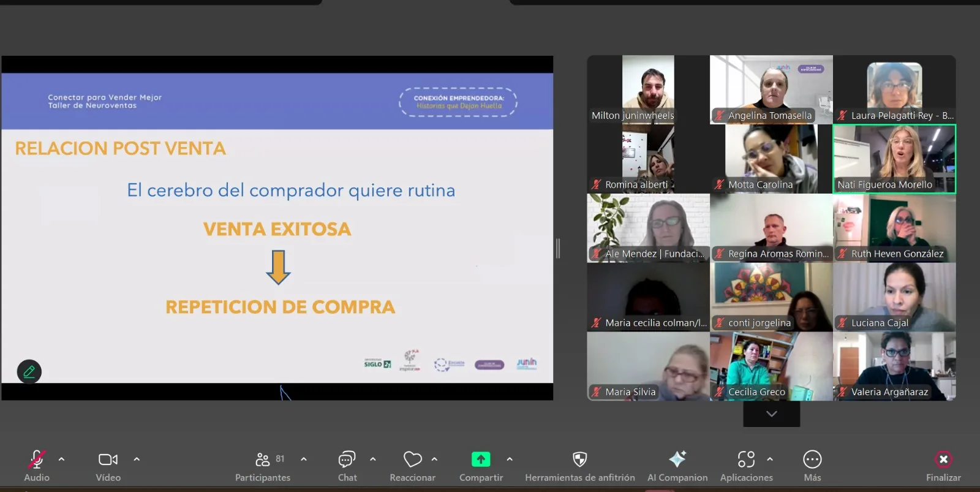Viewport: 980px width, 492px height.
Task: Click the green annotation pencil icon
Action: [x=29, y=371]
